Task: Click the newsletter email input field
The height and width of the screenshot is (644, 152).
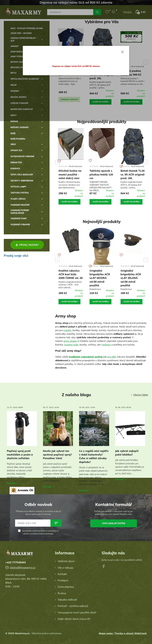Action: click(33, 523)
